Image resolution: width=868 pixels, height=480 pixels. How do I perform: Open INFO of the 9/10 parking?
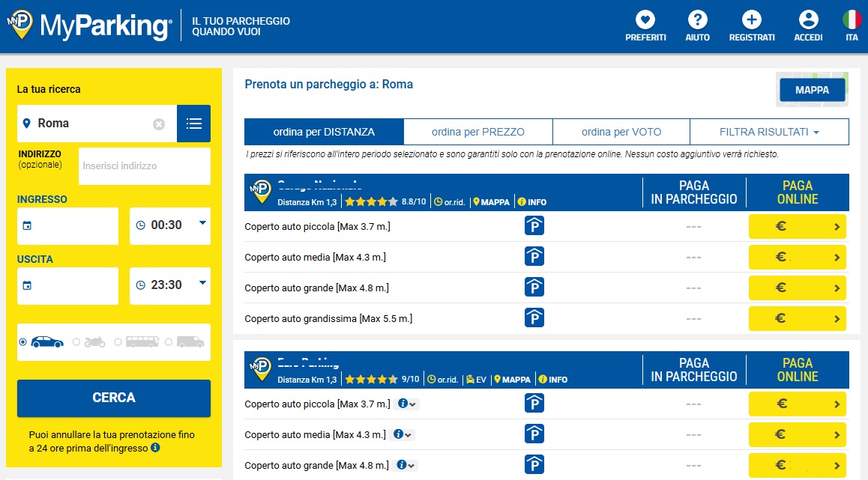[x=553, y=380]
